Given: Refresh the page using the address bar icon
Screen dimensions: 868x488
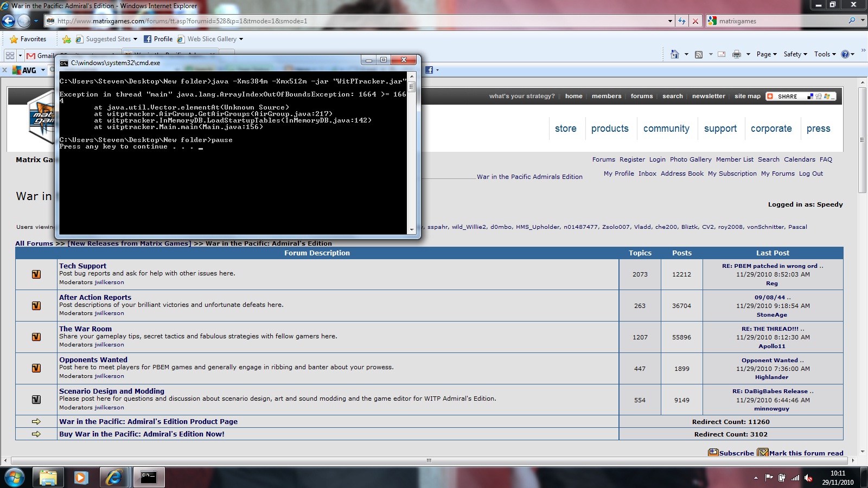Looking at the screenshot, I should coord(682,21).
